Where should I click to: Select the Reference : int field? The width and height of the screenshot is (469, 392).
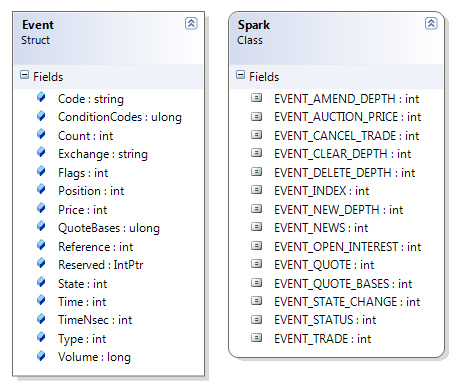pos(95,247)
